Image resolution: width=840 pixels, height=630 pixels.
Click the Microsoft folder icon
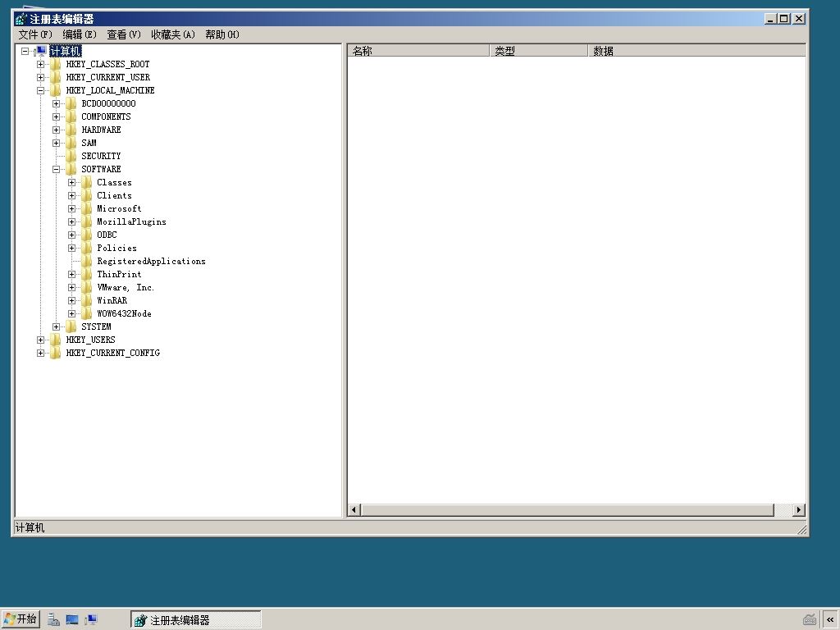pyautogui.click(x=86, y=209)
